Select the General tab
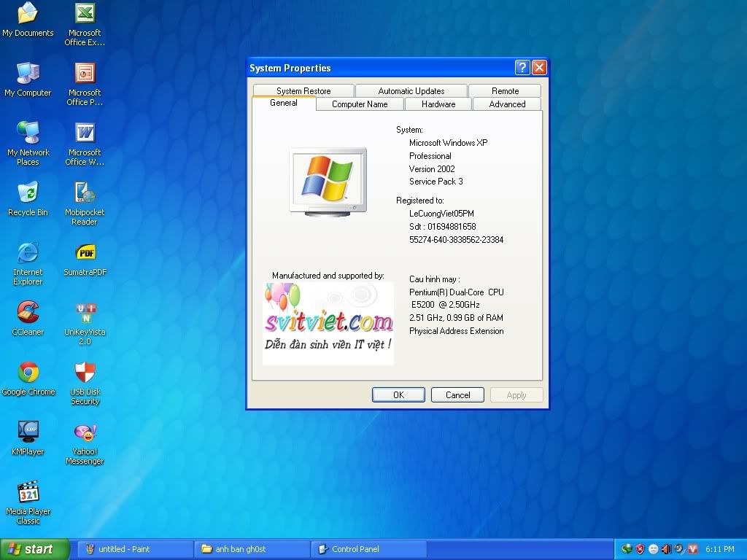Viewport: 747px width, 560px height. pyautogui.click(x=284, y=103)
